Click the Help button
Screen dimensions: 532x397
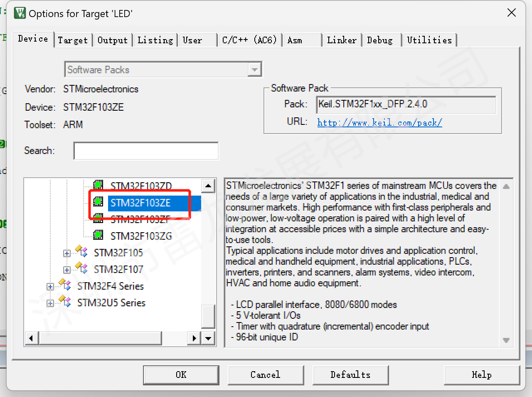(482, 375)
